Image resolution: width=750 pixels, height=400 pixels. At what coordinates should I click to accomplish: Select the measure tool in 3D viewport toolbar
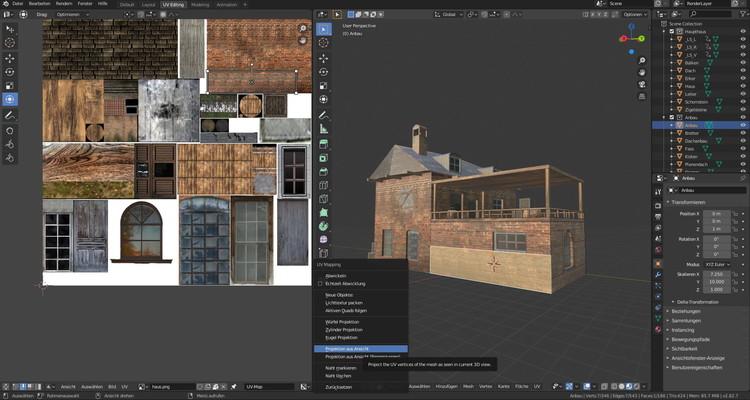pyautogui.click(x=323, y=129)
